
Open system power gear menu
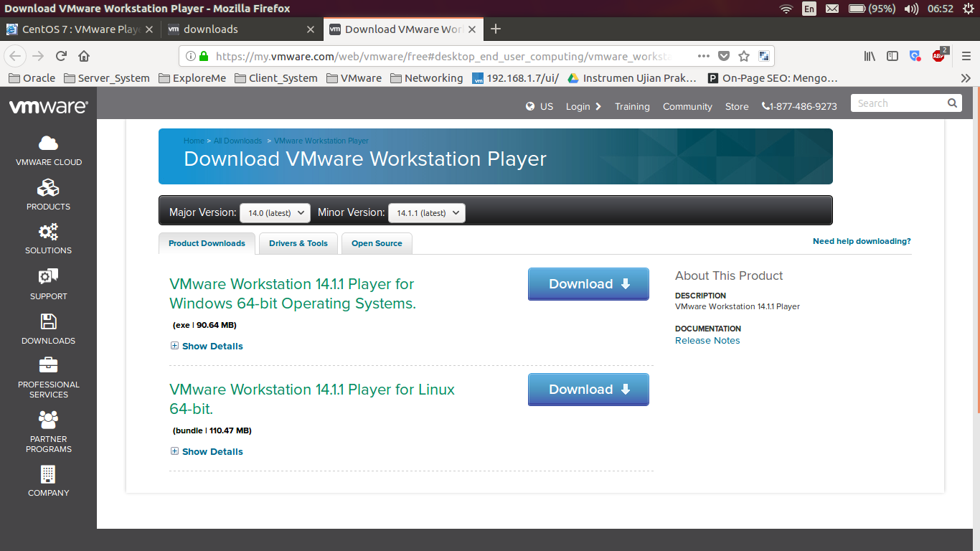pyautogui.click(x=968, y=9)
